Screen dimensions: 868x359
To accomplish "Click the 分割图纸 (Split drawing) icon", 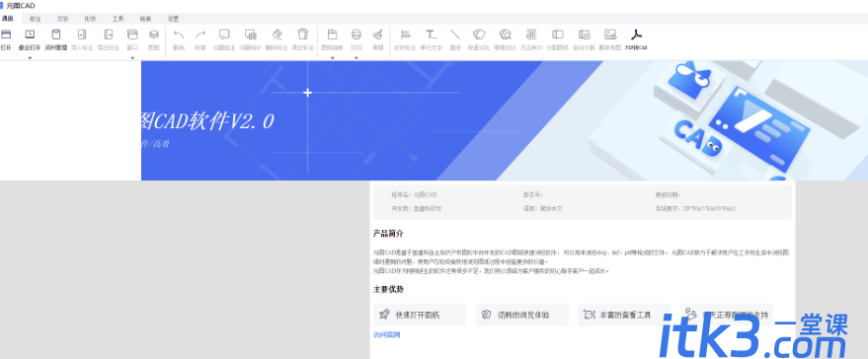I will (558, 35).
